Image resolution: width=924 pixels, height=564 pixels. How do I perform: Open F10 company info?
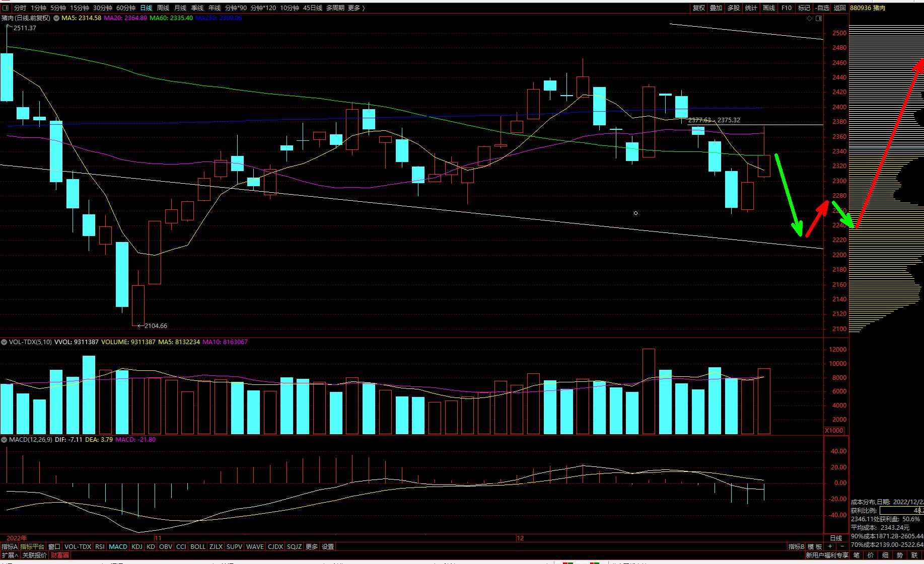pyautogui.click(x=787, y=8)
